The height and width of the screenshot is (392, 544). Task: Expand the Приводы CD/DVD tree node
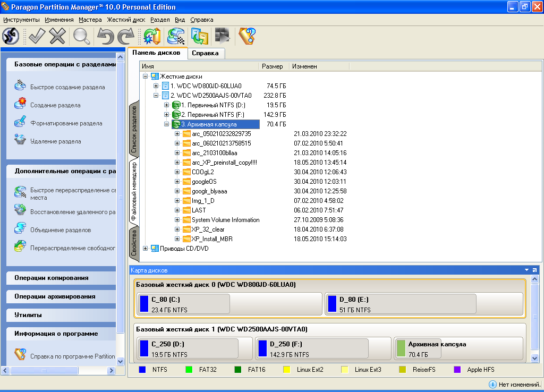click(x=146, y=249)
